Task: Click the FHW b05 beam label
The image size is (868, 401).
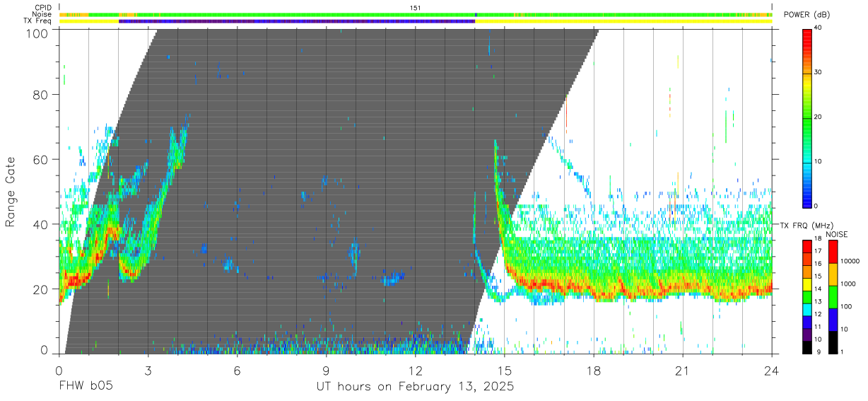Action: point(86,387)
